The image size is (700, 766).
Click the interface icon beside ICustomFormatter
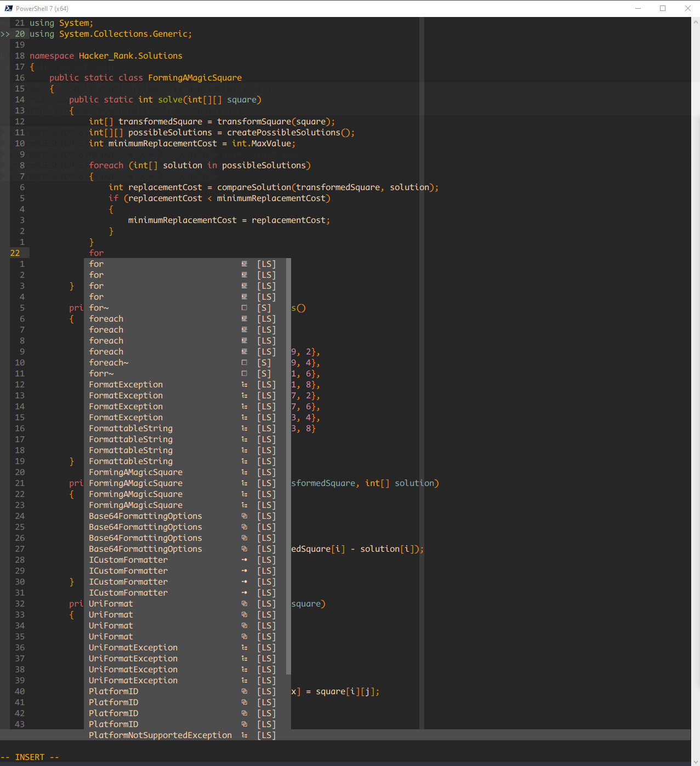coord(244,559)
